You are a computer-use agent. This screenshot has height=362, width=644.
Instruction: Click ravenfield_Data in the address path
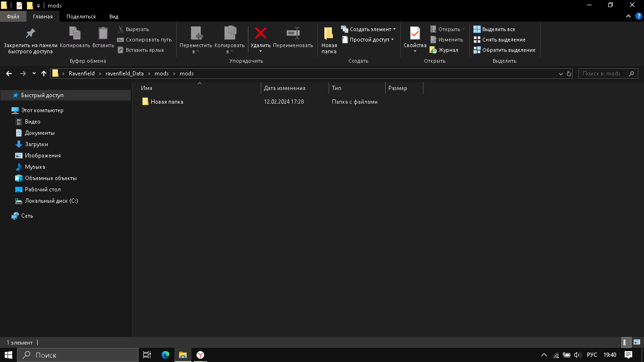tap(124, 74)
